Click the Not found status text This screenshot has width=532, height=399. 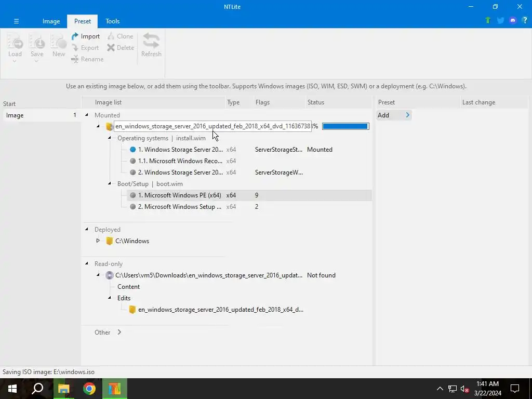pos(321,275)
